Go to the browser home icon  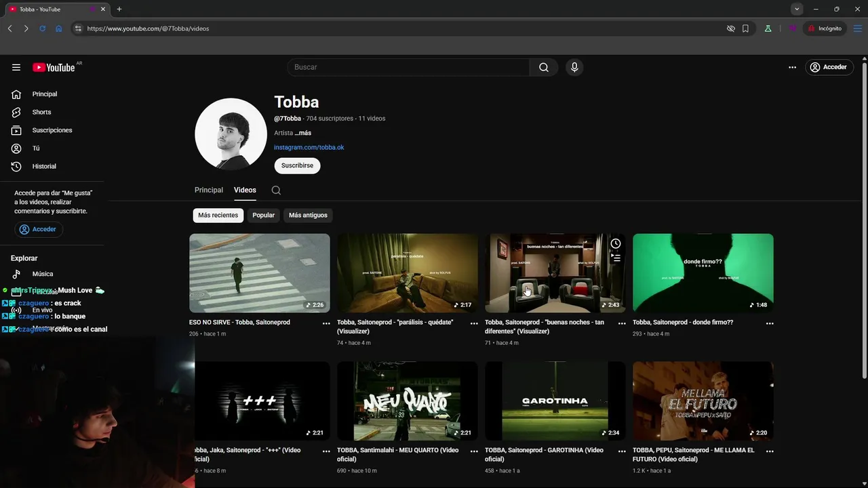tap(59, 28)
